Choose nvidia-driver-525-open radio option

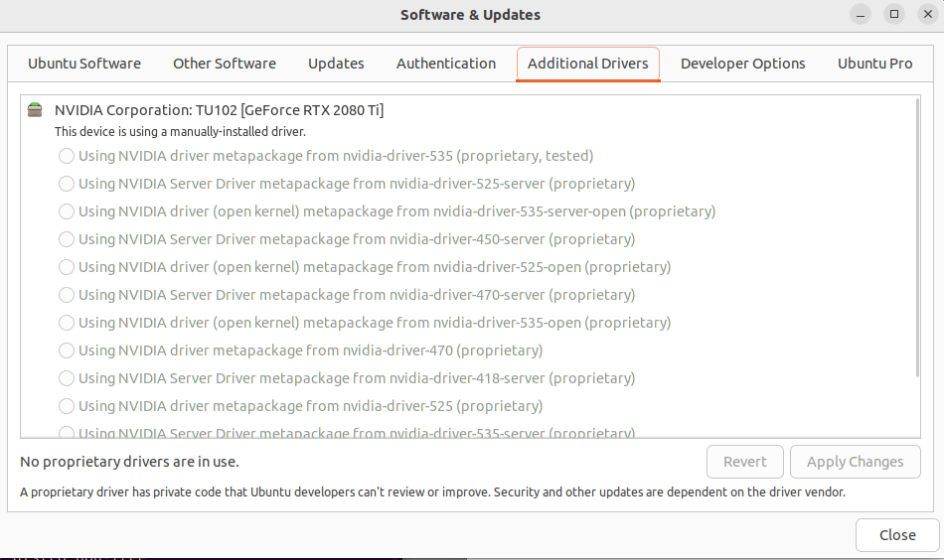67,267
